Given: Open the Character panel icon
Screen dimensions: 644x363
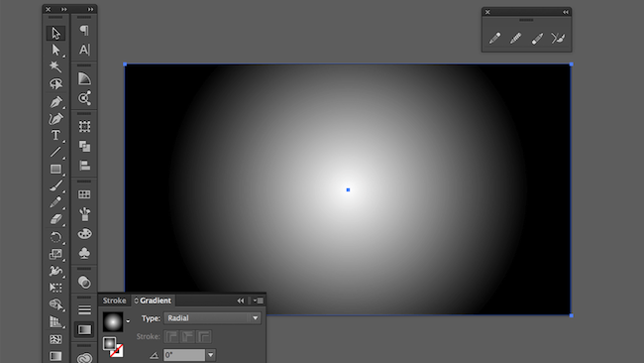Looking at the screenshot, I should click(84, 50).
